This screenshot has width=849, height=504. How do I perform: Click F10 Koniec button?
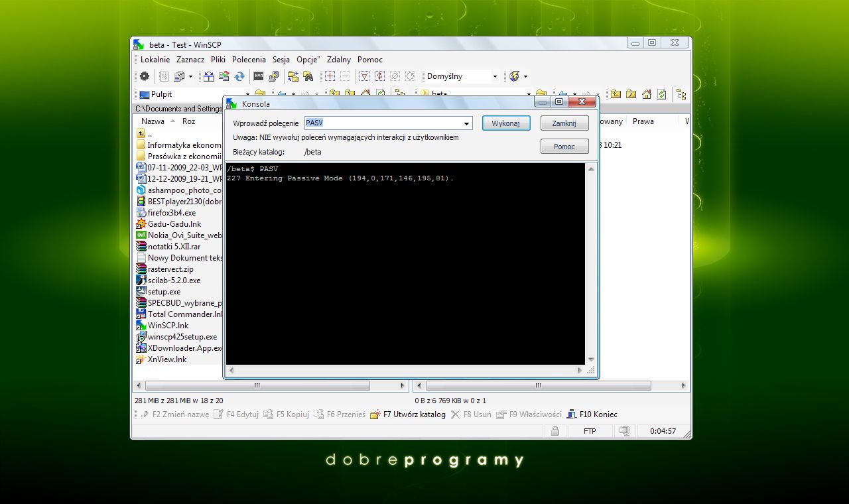point(592,414)
